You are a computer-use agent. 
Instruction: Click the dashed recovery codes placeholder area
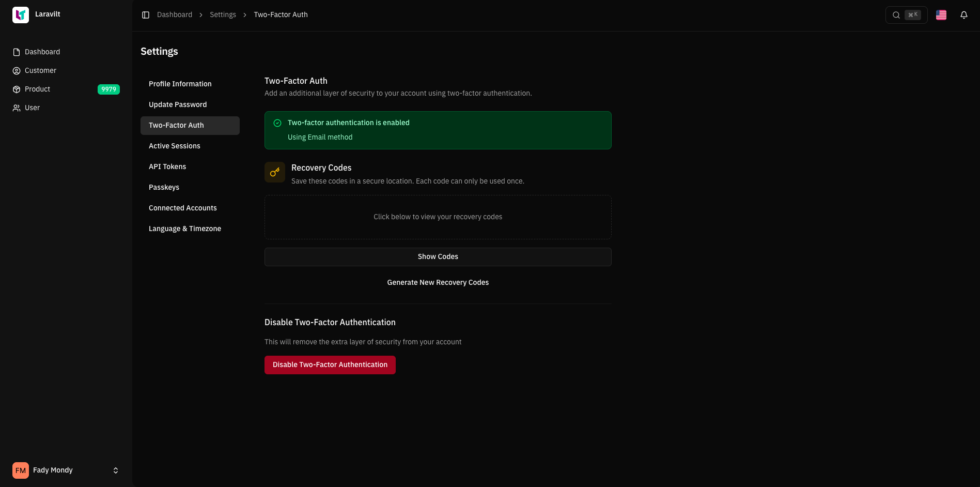(438, 217)
